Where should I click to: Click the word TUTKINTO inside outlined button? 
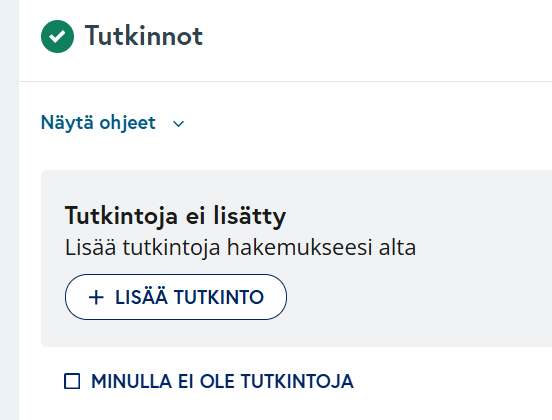[219, 297]
